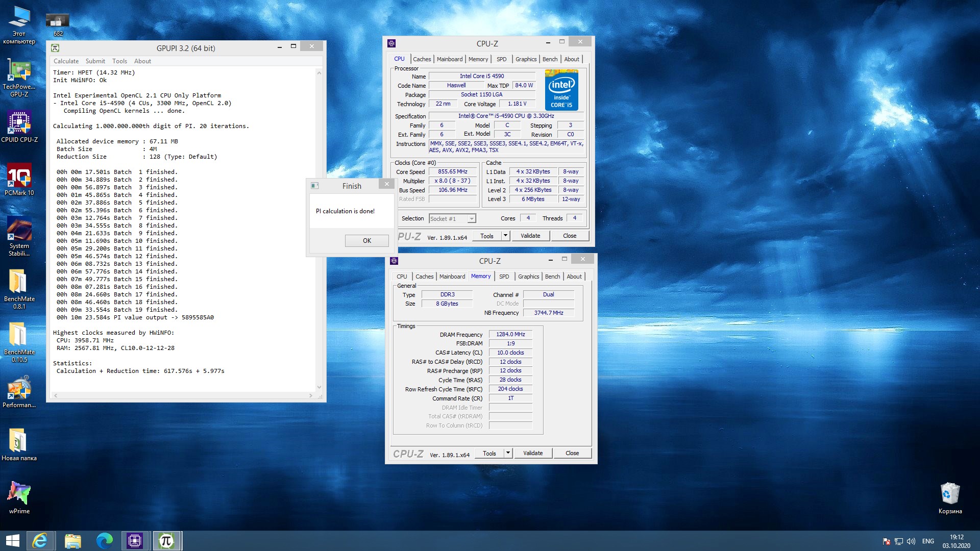Open the Windows Start button
980x551 pixels.
(x=12, y=541)
